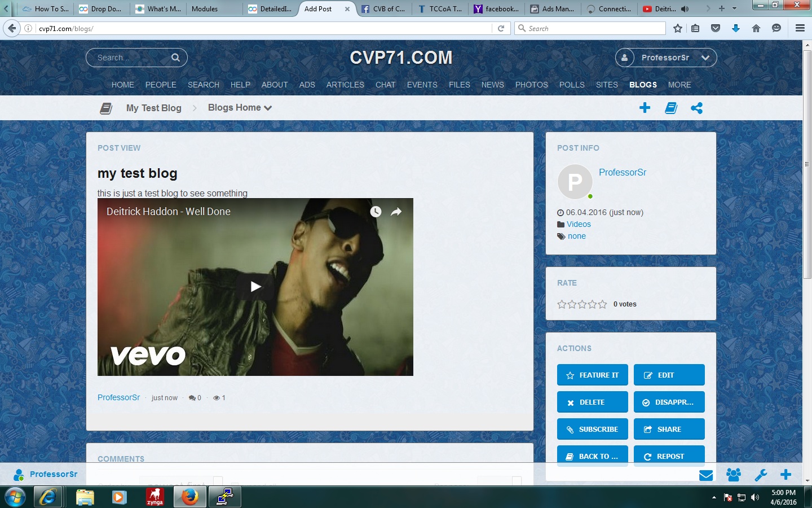Viewport: 812px width, 508px height.
Task: Open the Videos category link
Action: [x=579, y=224]
